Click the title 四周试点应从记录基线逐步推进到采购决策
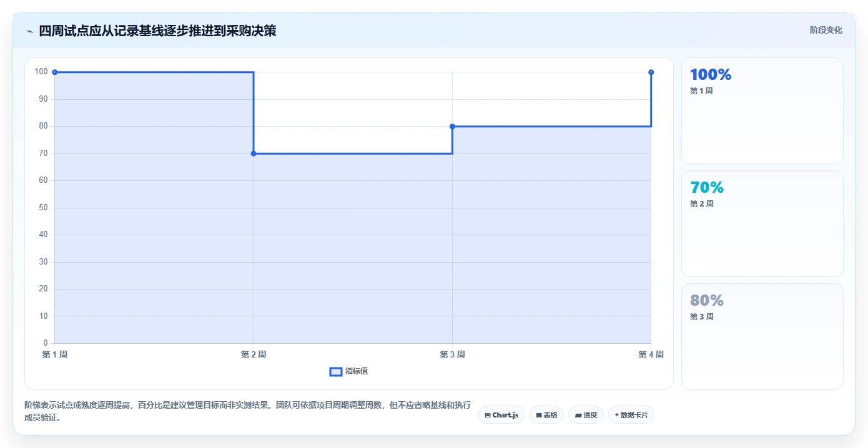Viewport: 868px width, 448px height. [157, 31]
